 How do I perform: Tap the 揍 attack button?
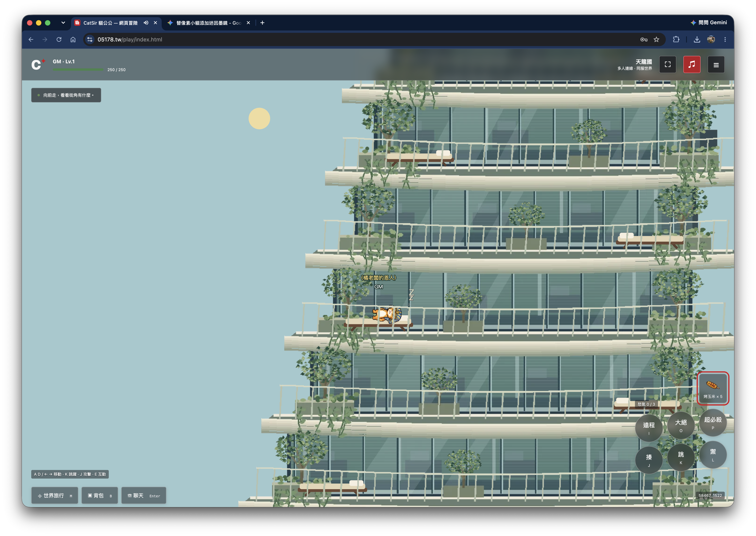click(648, 460)
